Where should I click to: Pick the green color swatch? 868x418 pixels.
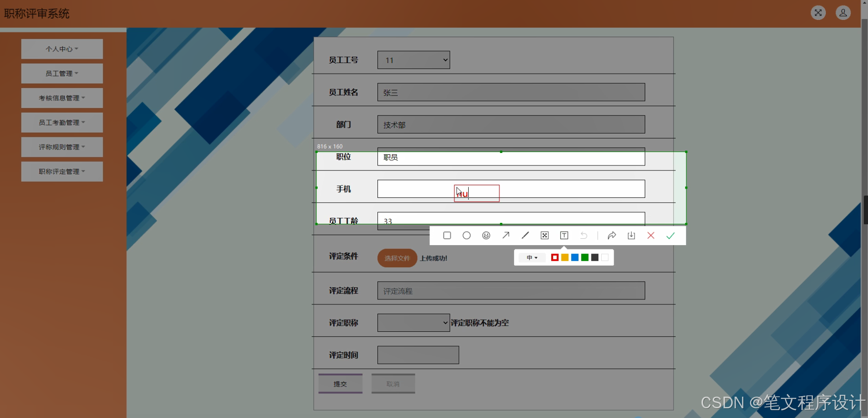point(585,258)
